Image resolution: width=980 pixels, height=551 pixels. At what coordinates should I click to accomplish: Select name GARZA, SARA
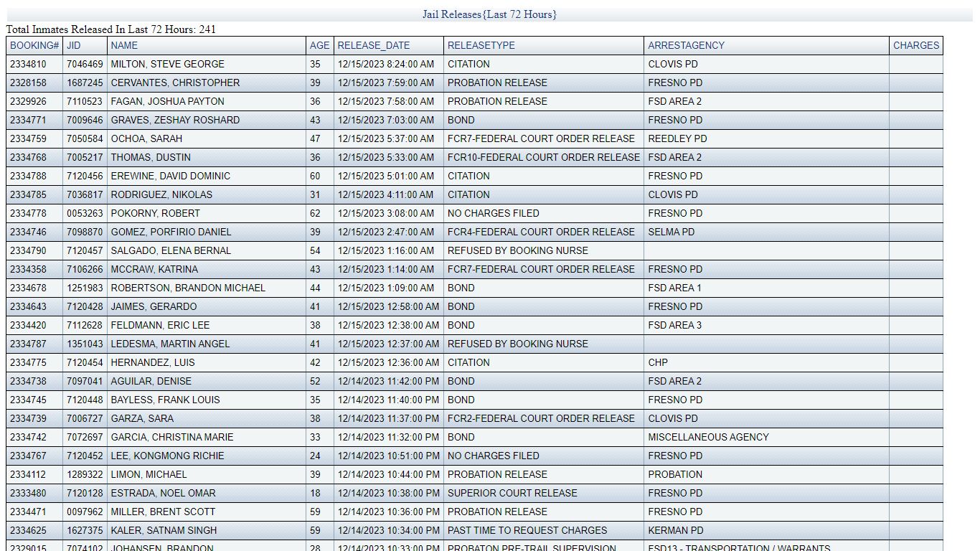point(142,418)
